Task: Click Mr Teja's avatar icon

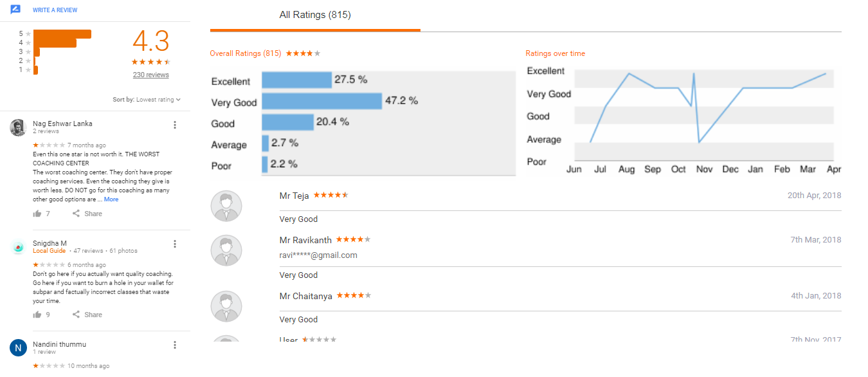Action: tap(226, 206)
